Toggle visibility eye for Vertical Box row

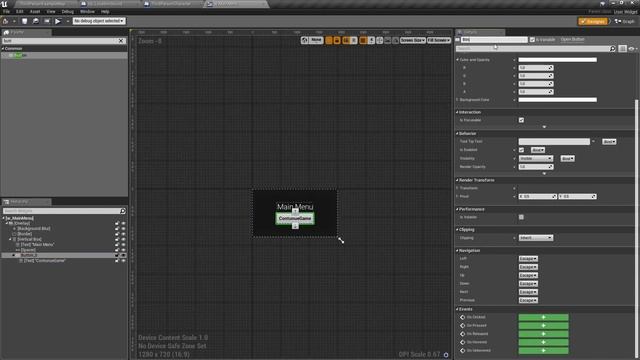123,239
